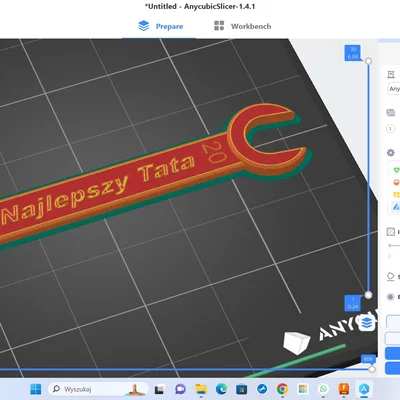The height and width of the screenshot is (400, 400).
Task: Select the red strength settings item
Action: 396,182
